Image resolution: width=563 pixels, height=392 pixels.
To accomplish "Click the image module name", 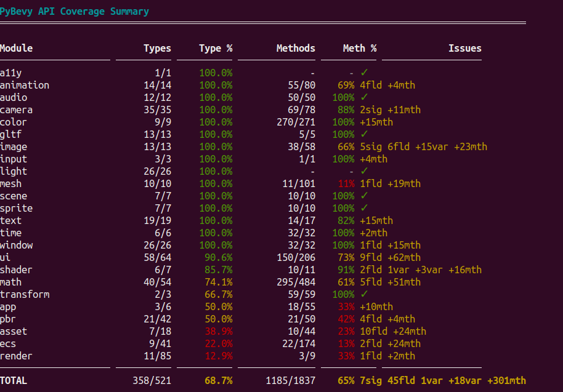I will tap(14, 147).
